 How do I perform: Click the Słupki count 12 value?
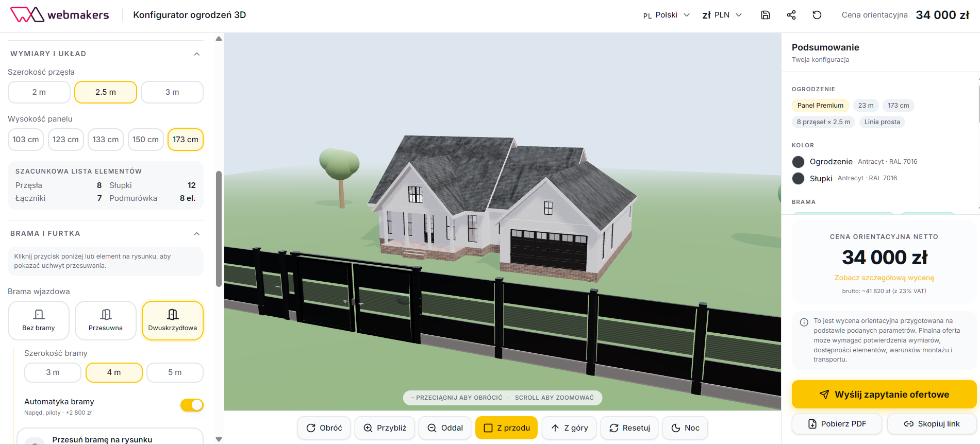point(191,185)
